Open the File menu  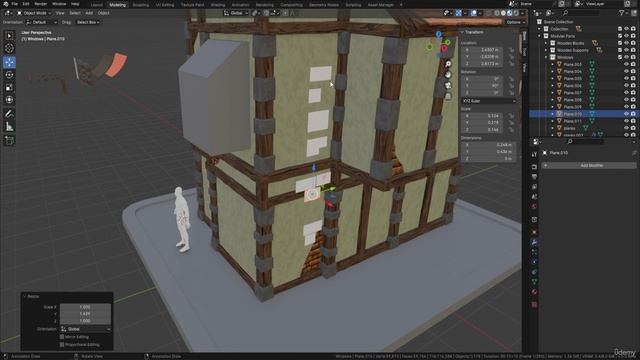pos(14,4)
